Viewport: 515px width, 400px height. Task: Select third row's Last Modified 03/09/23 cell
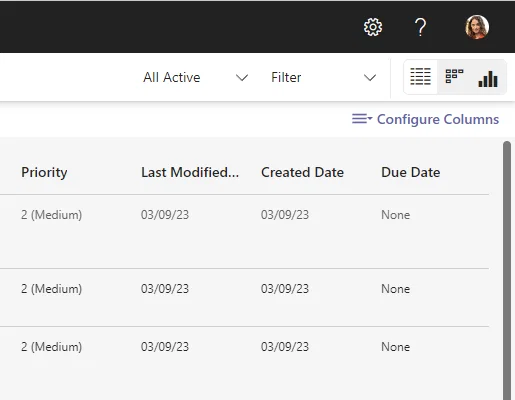tap(165, 347)
